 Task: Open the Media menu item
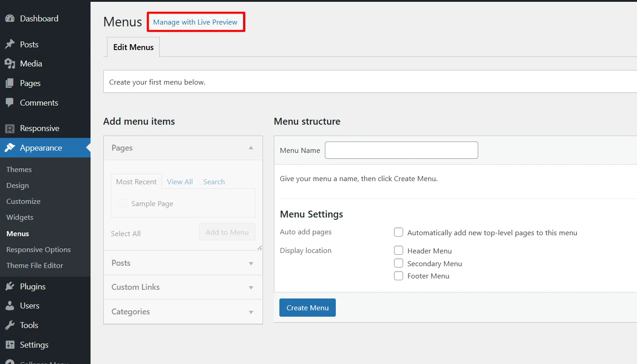(x=45, y=64)
